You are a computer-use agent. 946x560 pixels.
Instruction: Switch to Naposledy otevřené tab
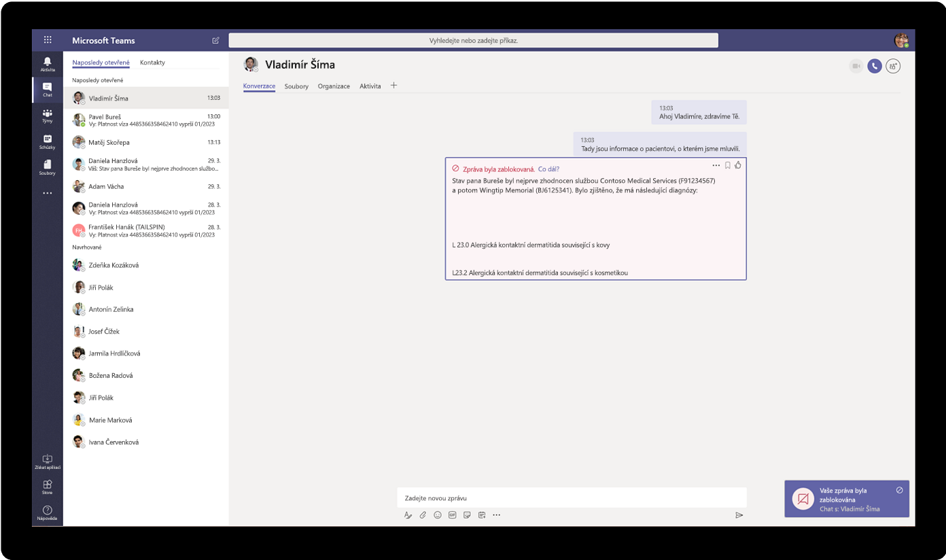point(101,63)
